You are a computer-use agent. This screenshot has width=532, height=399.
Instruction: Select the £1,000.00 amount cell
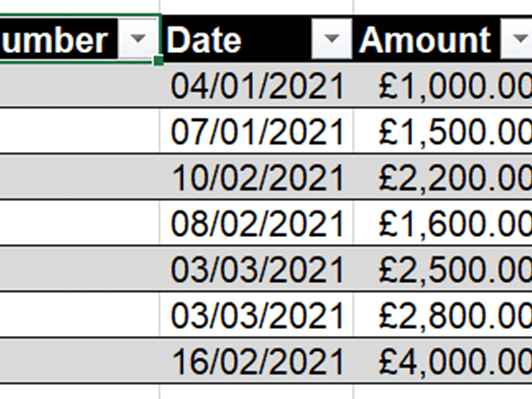point(452,86)
